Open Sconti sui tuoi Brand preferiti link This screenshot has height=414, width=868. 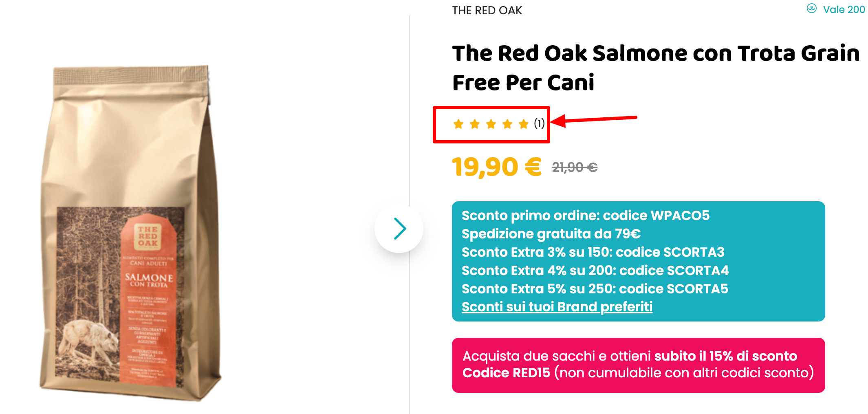click(557, 306)
